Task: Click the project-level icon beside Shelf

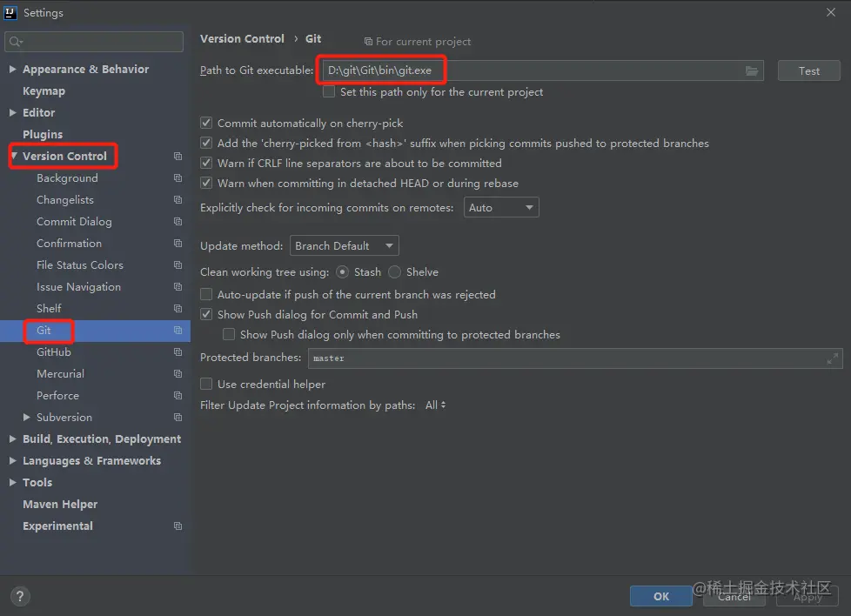Action: [x=178, y=308]
